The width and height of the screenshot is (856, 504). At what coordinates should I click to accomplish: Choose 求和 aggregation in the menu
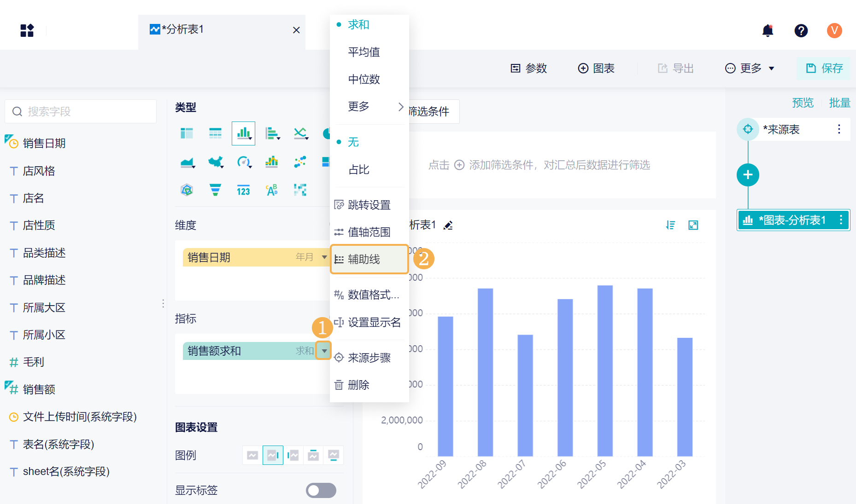[369, 24]
